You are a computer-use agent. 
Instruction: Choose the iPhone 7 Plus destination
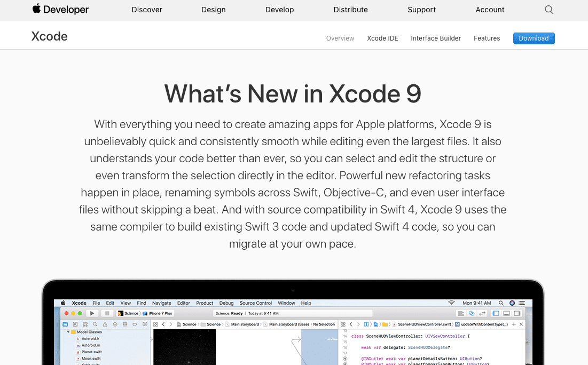tap(158, 313)
